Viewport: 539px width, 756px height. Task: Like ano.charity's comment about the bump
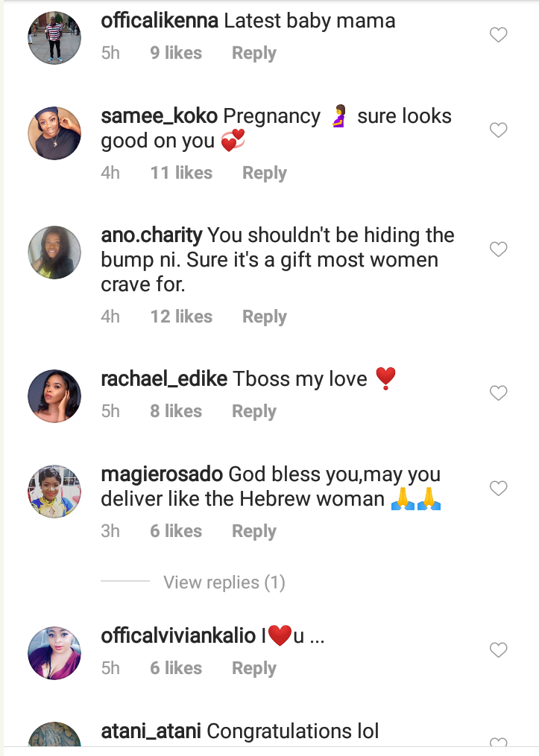[498, 250]
